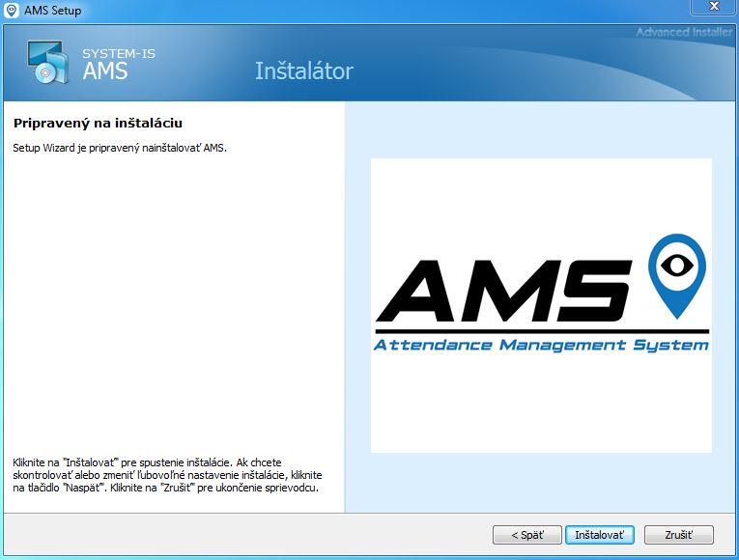The width and height of the screenshot is (739, 560).
Task: Click the 'SYSTEM-IS' banner text
Action: tap(119, 54)
